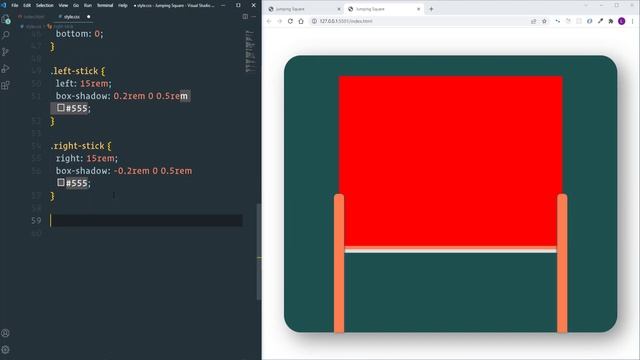
Task: Click the browser address bar URL
Action: pos(346,21)
